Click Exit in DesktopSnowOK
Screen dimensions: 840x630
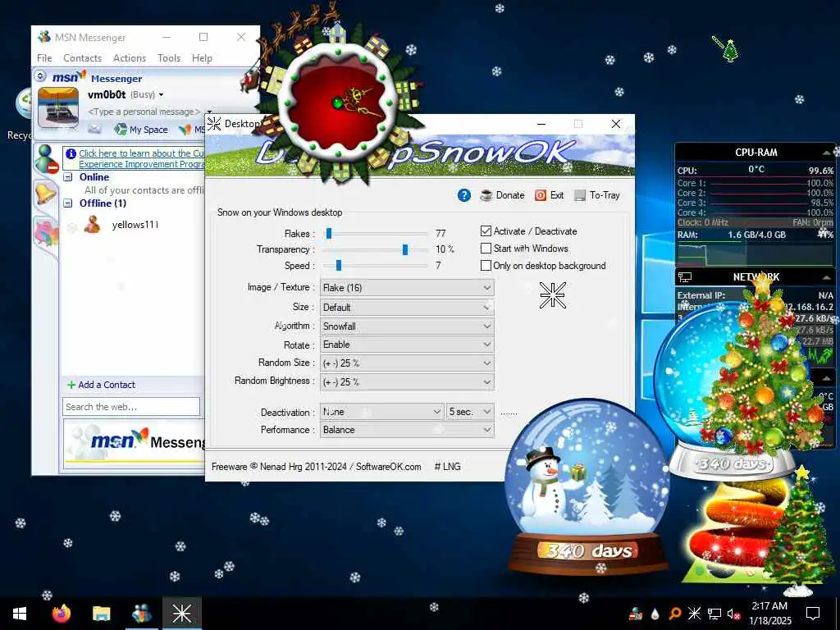(x=549, y=195)
